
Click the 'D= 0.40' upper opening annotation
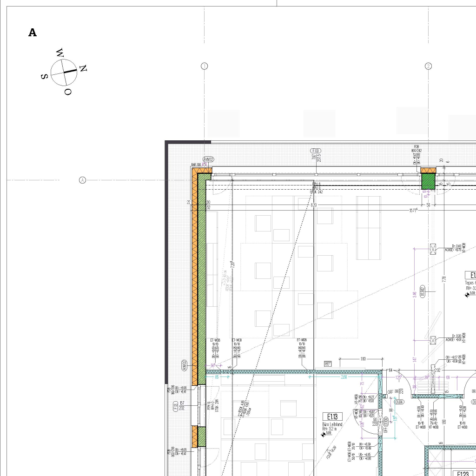point(457,246)
